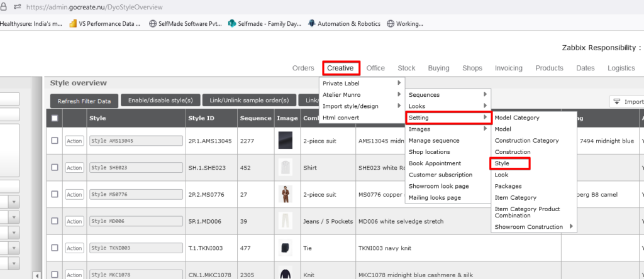The height and width of the screenshot is (279, 644).
Task: Expand the Showroom Construction submenu
Action: [x=534, y=227]
